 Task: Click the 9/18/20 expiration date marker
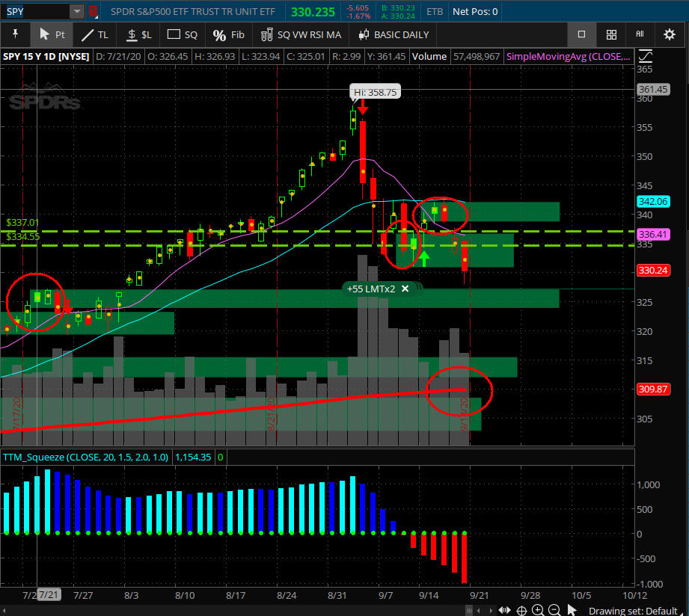coord(465,414)
